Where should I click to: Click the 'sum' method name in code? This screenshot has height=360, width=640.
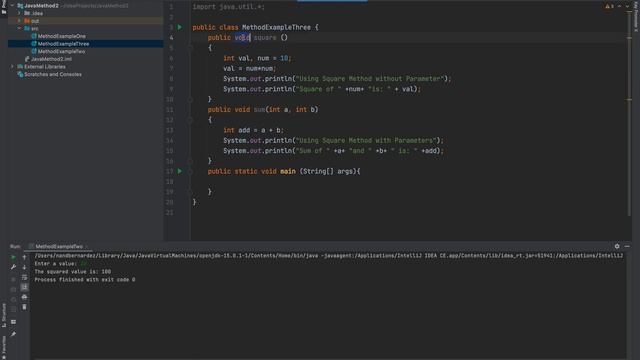[259, 109]
